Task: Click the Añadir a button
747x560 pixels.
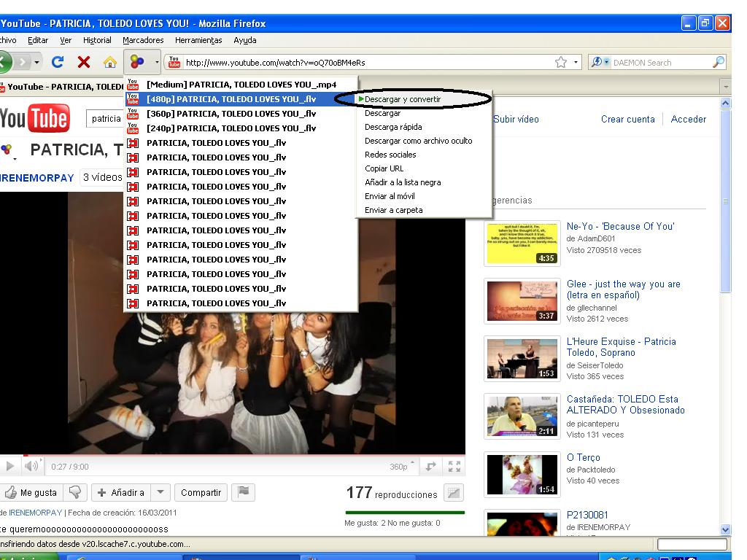Action: click(122, 492)
